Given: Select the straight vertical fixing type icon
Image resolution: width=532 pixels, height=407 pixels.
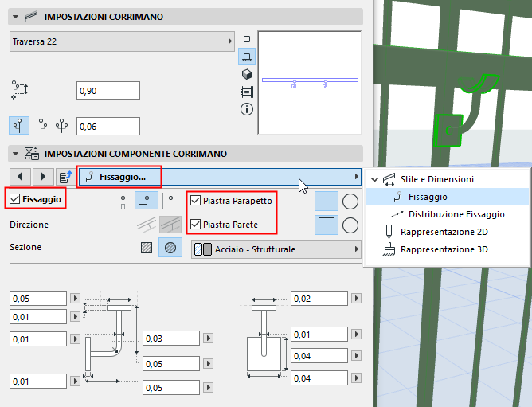Looking at the screenshot, I should 123,202.
